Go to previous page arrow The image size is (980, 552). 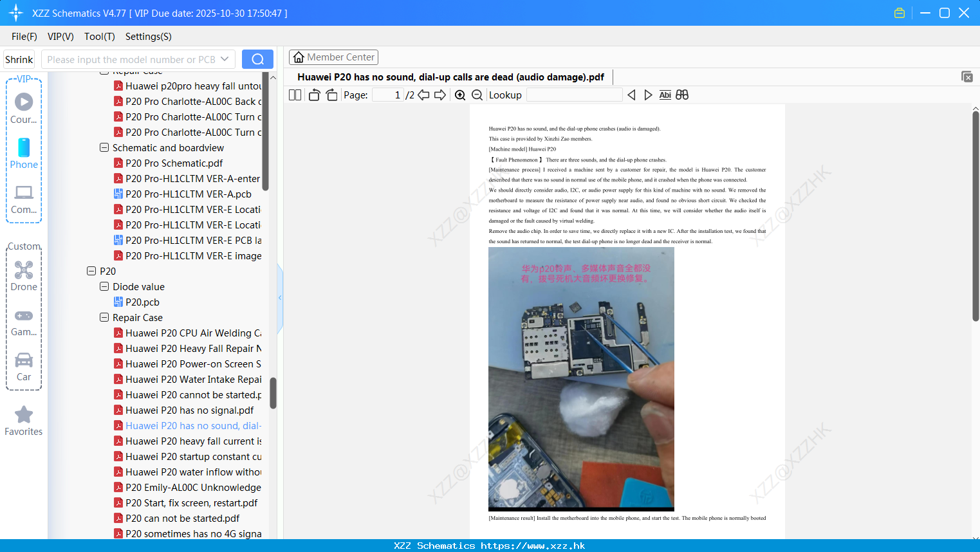tap(423, 95)
